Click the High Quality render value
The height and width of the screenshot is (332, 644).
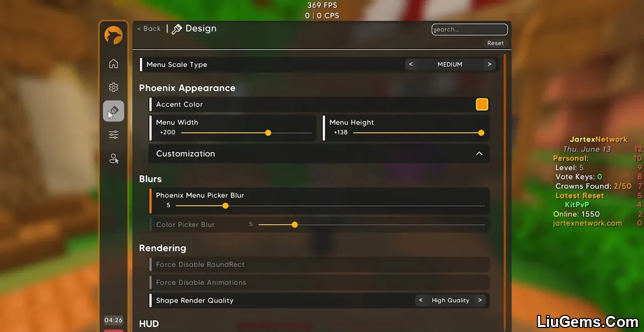click(450, 300)
